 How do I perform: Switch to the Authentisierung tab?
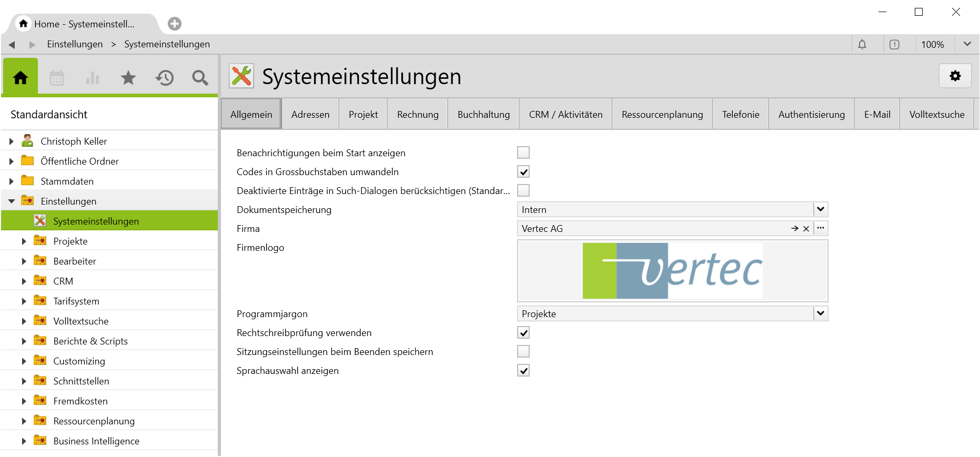pyautogui.click(x=811, y=114)
